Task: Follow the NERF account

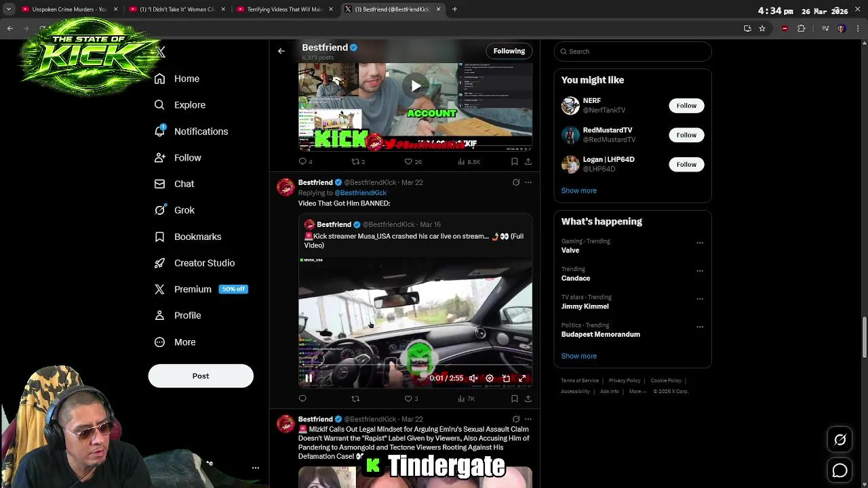Action: click(686, 106)
